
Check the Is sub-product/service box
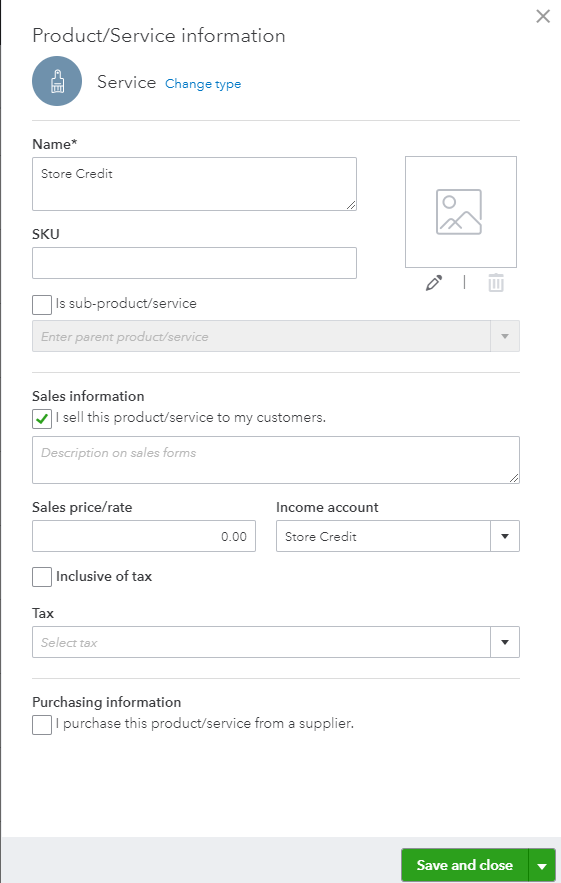pos(42,305)
